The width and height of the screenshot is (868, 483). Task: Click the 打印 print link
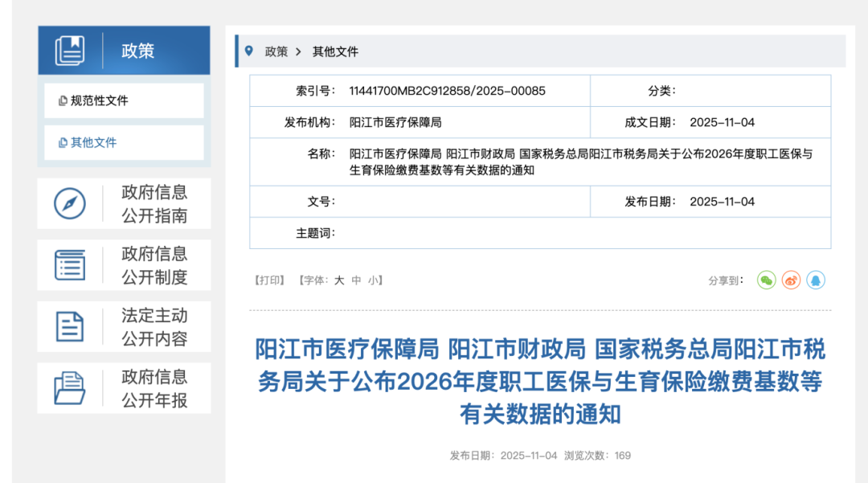coord(269,280)
